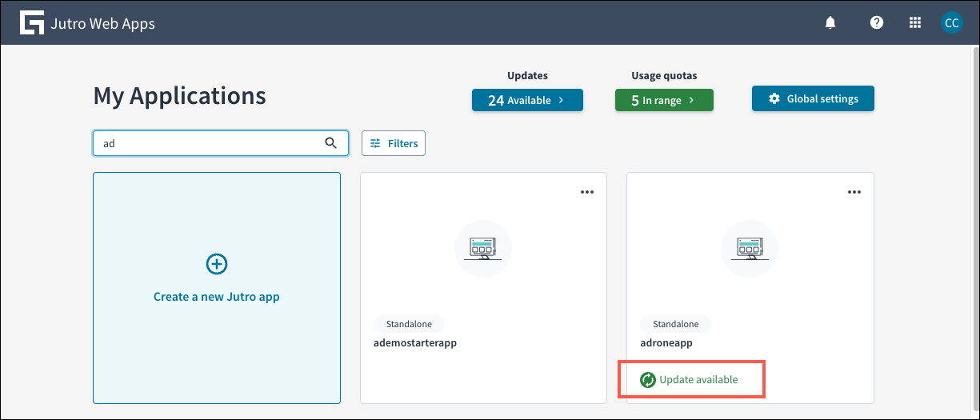Screen dimensions: 980x420
Task: Click the Standalone tag on ademostarterapp
Action: [x=409, y=324]
